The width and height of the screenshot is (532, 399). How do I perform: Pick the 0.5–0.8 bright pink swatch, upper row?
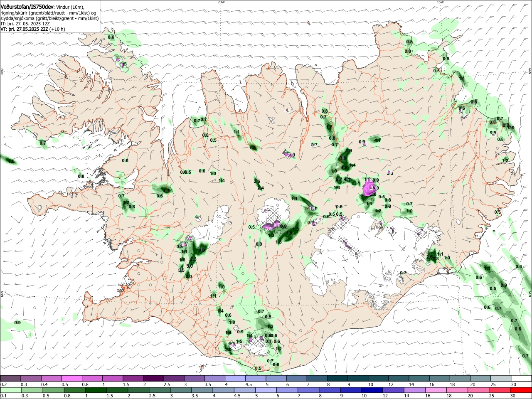click(x=71, y=378)
